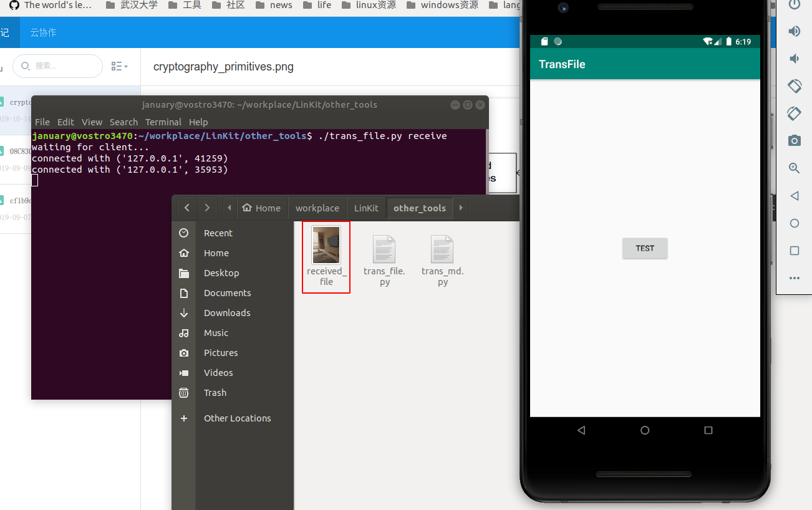This screenshot has height=510, width=812.
Task: Open the Terminal's Search menu
Action: tap(123, 122)
